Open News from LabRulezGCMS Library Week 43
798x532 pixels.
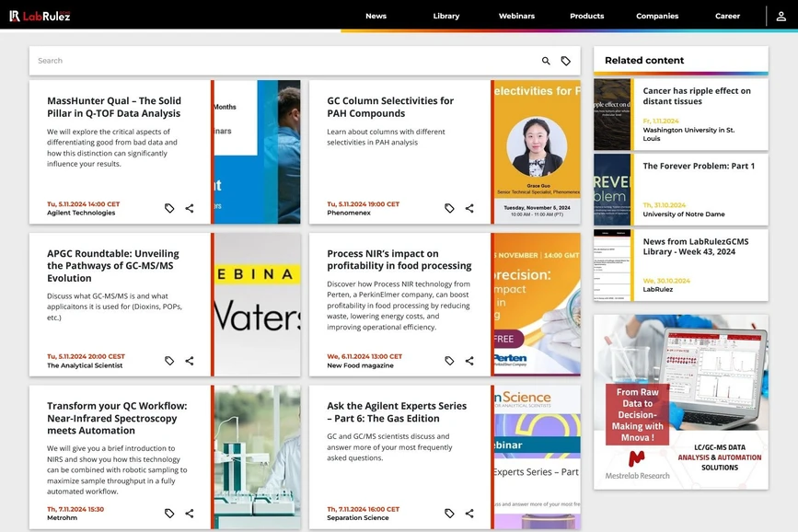[x=695, y=247]
